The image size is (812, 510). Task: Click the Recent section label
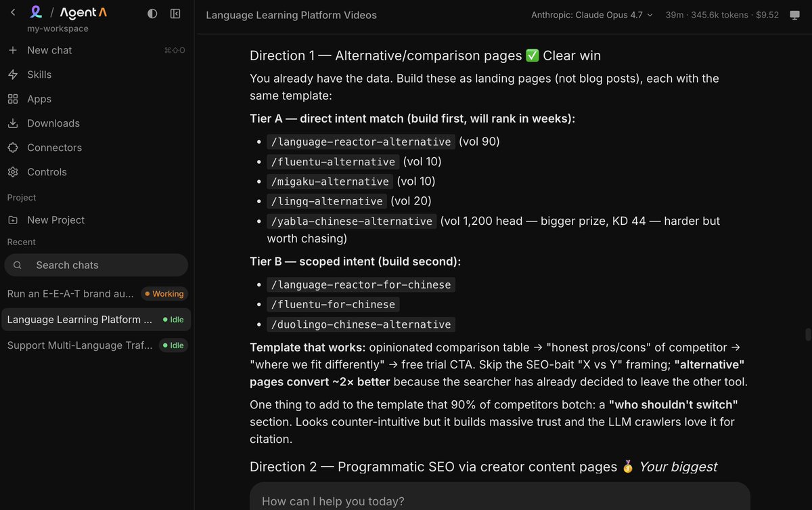tap(22, 242)
